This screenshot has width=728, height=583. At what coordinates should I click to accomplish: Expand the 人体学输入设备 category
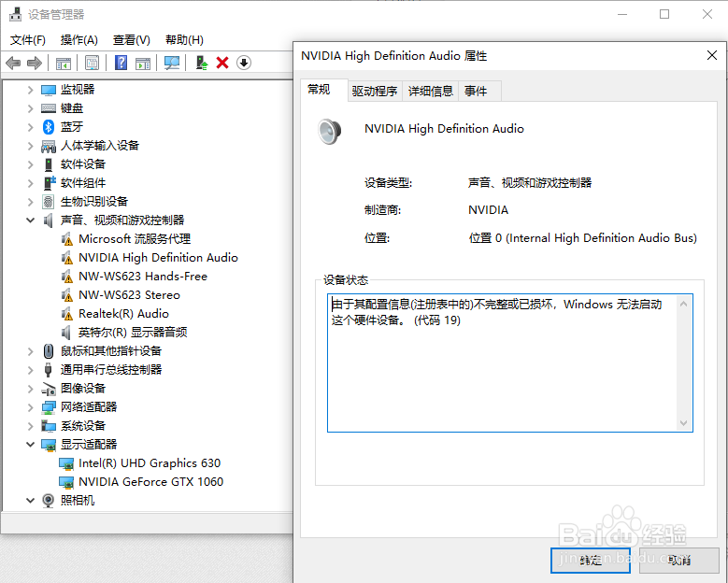(x=30, y=146)
